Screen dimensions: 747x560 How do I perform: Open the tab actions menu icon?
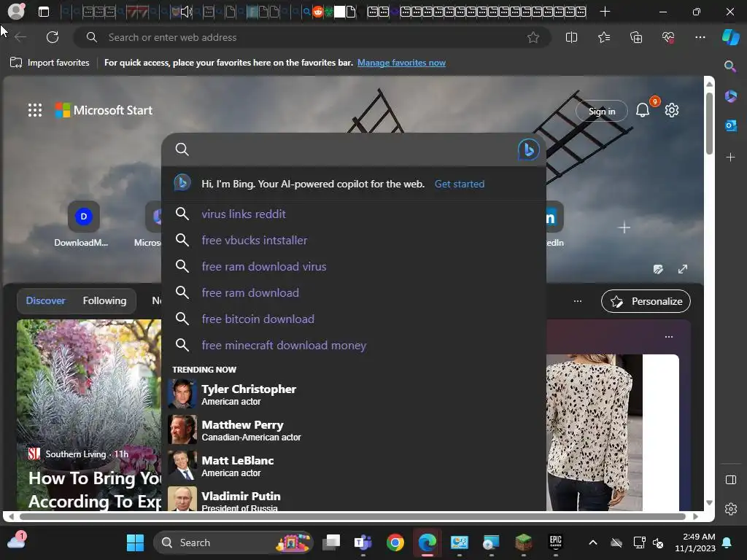click(x=43, y=12)
